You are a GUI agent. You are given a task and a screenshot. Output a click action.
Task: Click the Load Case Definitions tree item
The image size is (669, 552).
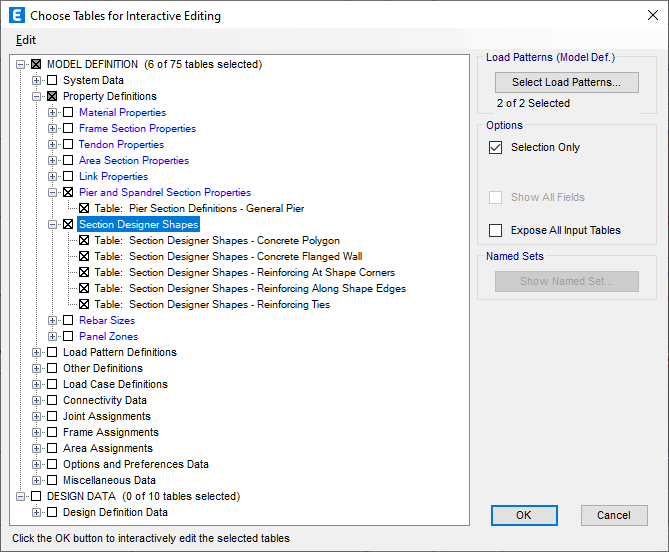[x=115, y=385]
